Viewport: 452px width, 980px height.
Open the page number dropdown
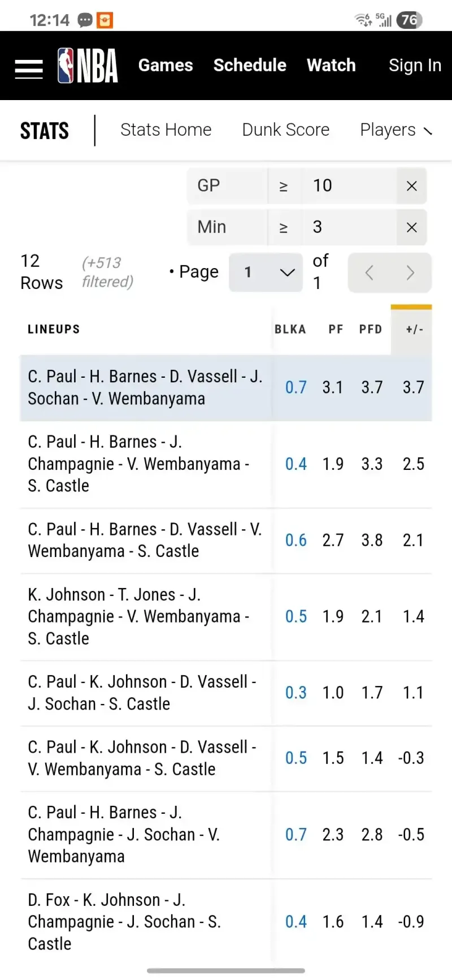266,273
